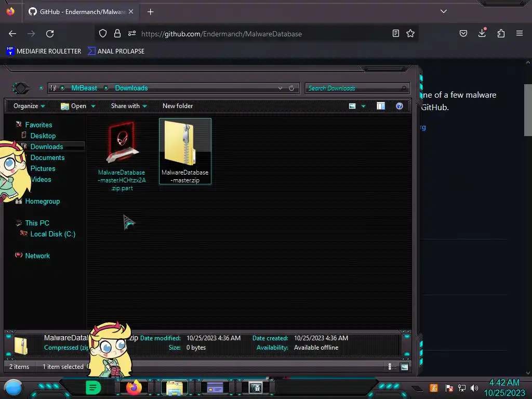Select the MalwareDatabase-master.HCHtzx2A.zip.part file
The image size is (532, 399).
[x=122, y=156]
